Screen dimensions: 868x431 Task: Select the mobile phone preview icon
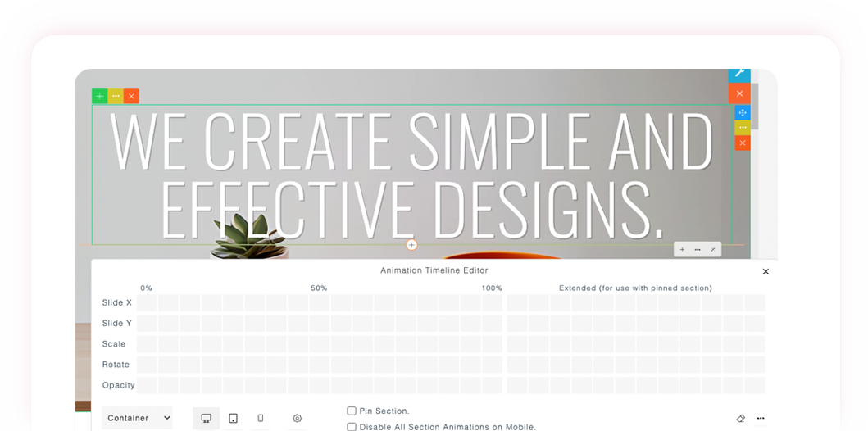pos(260,418)
